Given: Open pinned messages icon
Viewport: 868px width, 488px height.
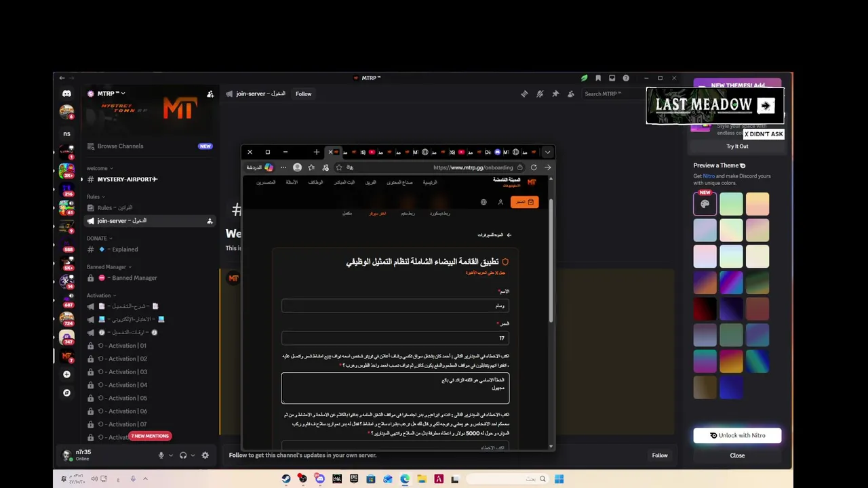Looking at the screenshot, I should click(x=555, y=94).
